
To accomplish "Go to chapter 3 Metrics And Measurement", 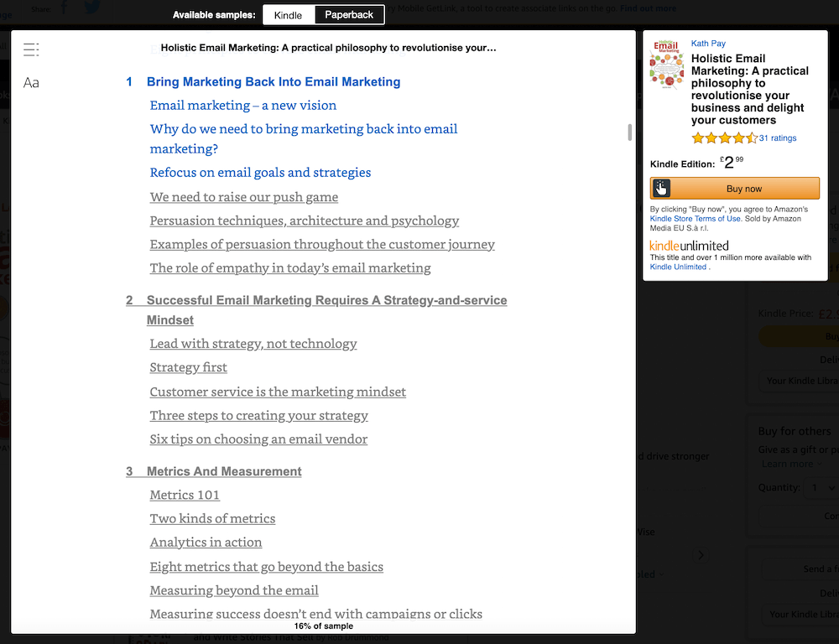I will (213, 471).
